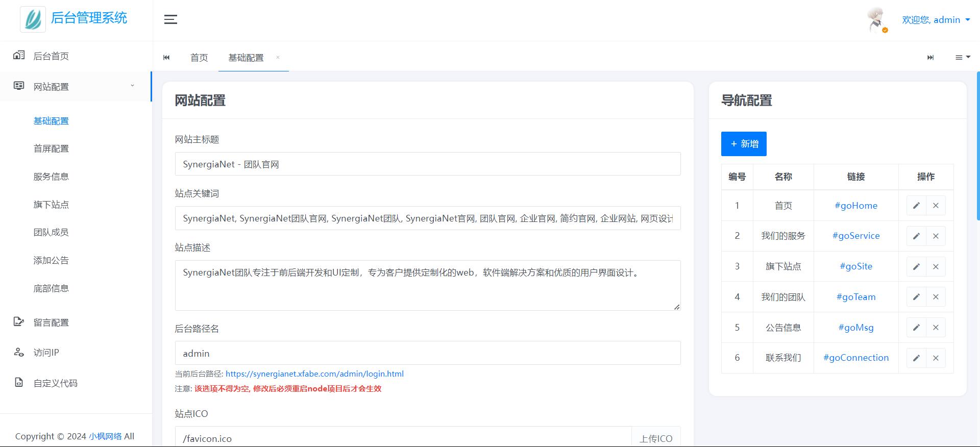Open the admin login.html path link
Image resolution: width=980 pixels, height=447 pixels.
coord(314,374)
